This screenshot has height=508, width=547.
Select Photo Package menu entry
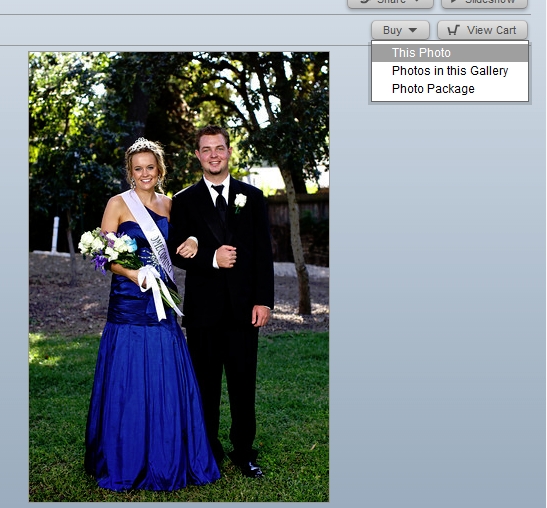[x=450, y=89]
